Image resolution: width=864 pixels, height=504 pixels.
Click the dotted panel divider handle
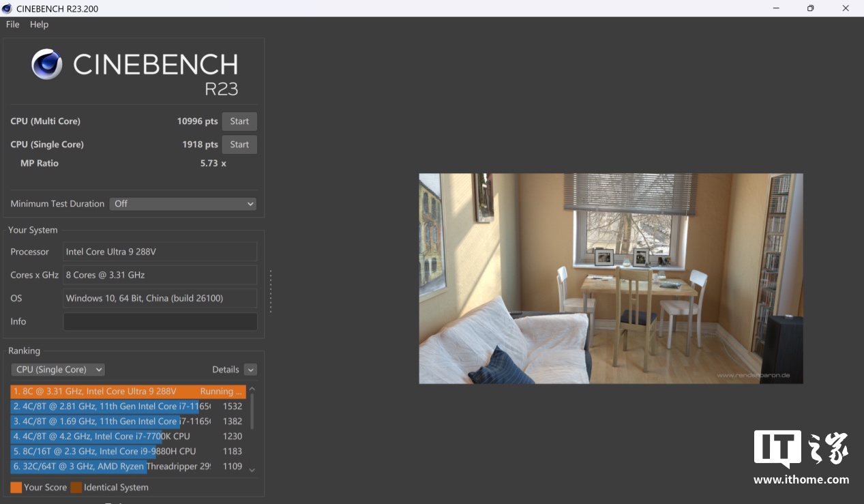point(271,291)
